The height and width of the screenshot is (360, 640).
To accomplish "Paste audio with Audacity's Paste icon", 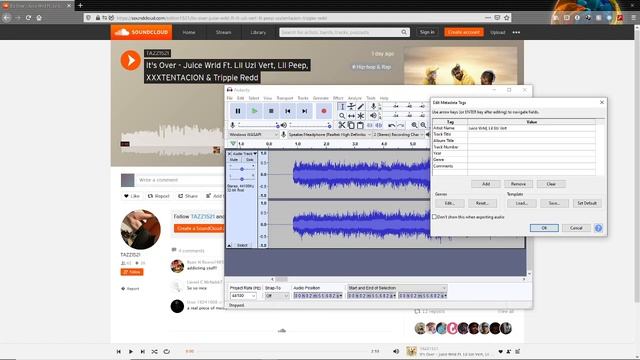I will (360, 125).
